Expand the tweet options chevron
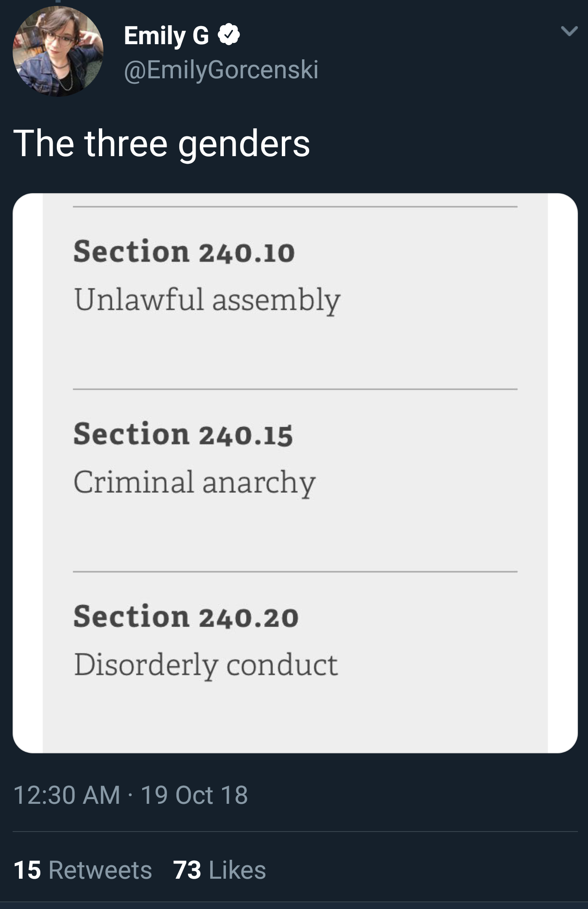The width and height of the screenshot is (588, 909). (568, 31)
